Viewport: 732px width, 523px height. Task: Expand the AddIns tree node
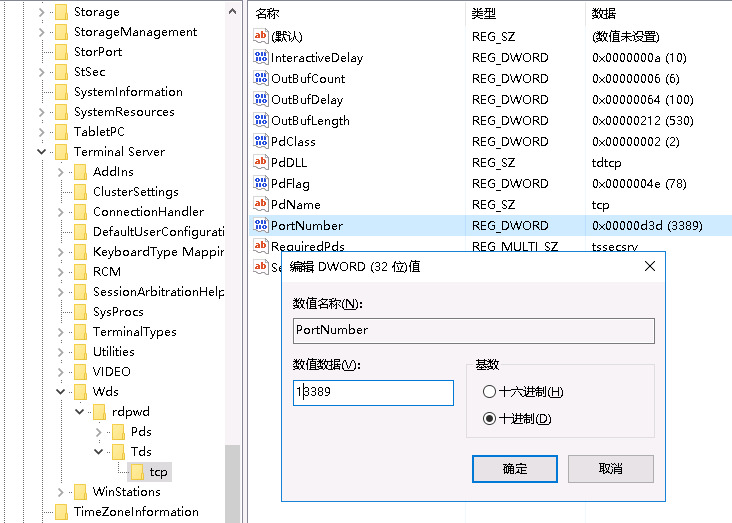(x=61, y=172)
